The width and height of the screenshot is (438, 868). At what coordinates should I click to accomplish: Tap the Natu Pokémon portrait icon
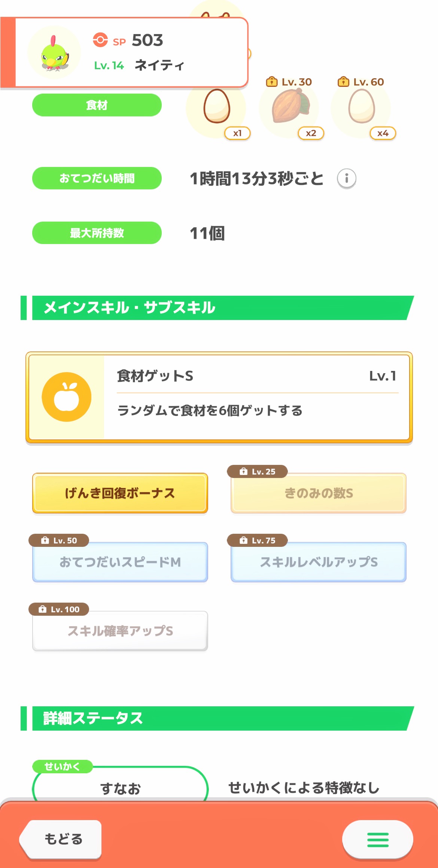coord(55,52)
